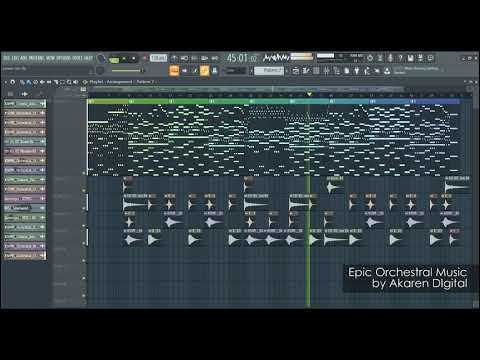The image size is (480, 360).
Task: Click Arrangement in the Playlist title breadcrumb
Action: [120, 82]
